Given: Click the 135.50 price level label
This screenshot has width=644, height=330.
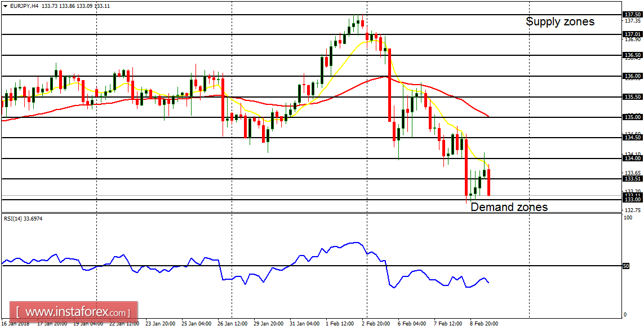Looking at the screenshot, I should click(632, 97).
